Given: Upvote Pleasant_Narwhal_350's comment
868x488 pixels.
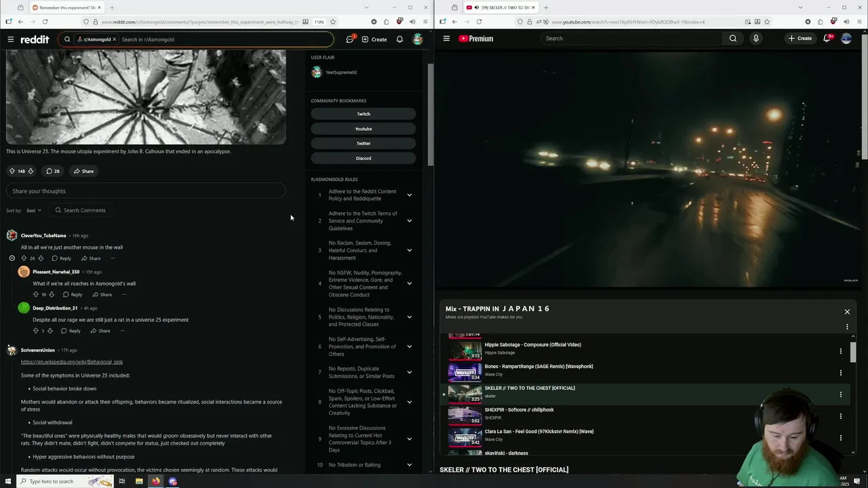Looking at the screenshot, I should [35, 294].
